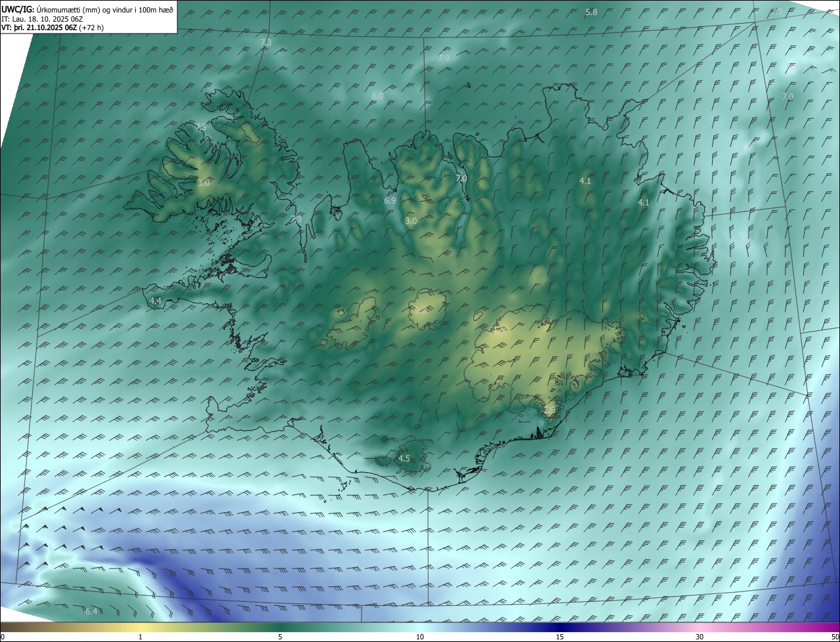
Task: Click the 6.4 value over the ocean
Action: (x=91, y=611)
